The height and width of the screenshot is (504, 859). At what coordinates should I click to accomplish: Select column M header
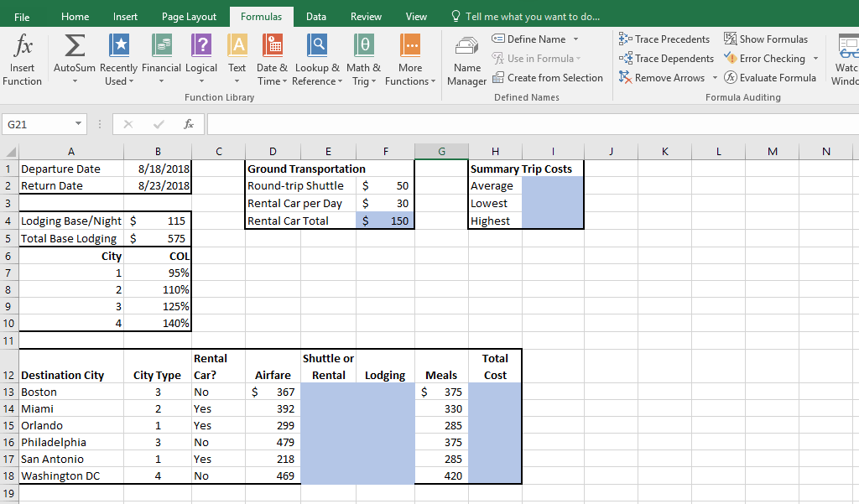(773, 152)
